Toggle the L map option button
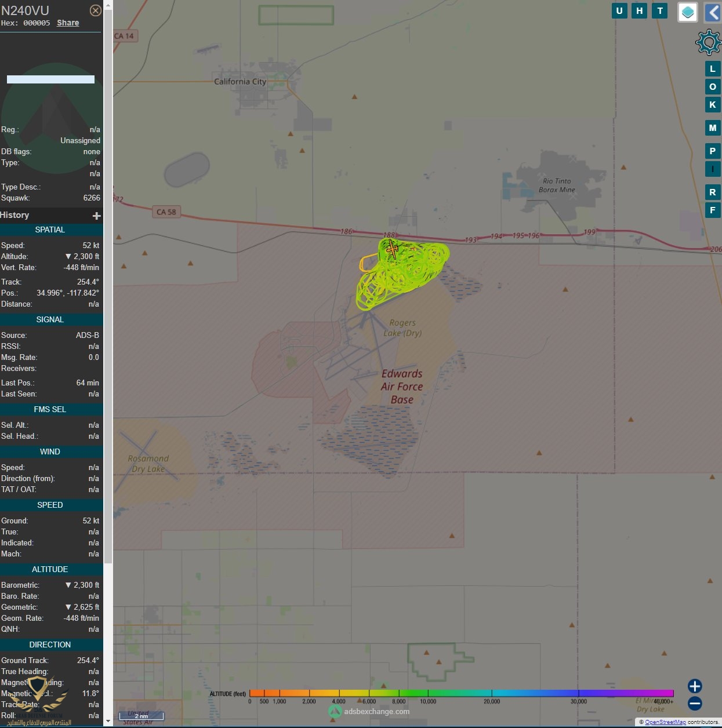The image size is (722, 728). pyautogui.click(x=713, y=69)
